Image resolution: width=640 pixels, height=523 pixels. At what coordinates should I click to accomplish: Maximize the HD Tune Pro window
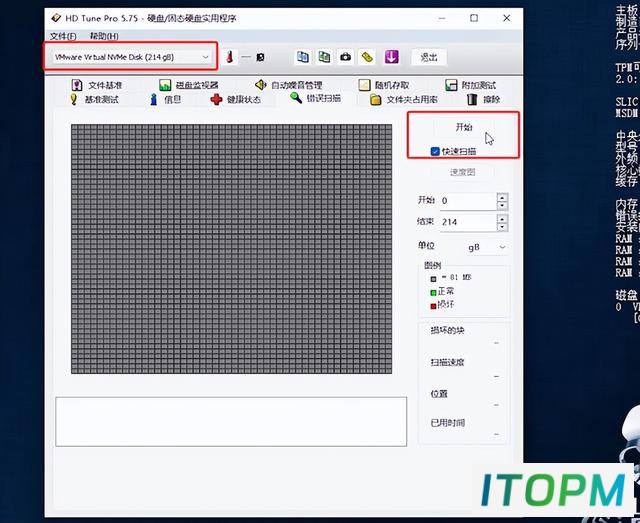(474, 18)
